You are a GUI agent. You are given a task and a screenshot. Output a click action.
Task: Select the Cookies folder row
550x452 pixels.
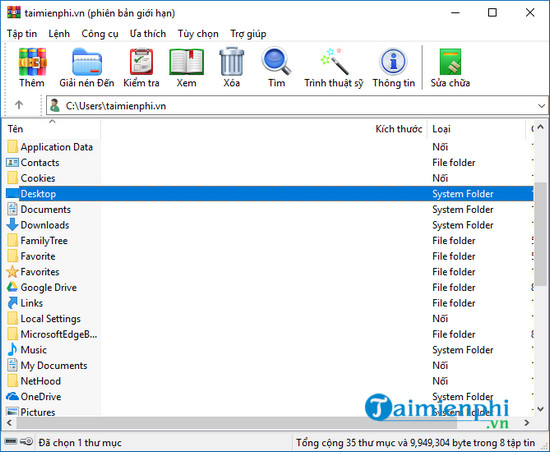point(270,178)
